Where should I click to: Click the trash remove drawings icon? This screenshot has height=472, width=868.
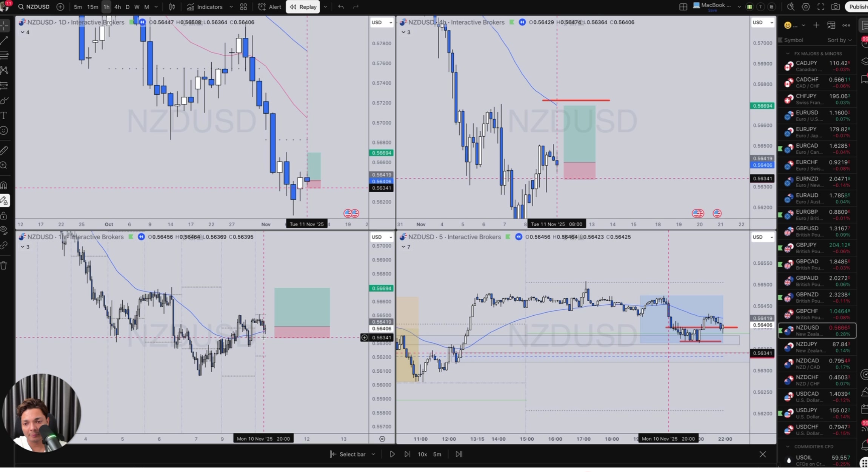tap(4, 266)
